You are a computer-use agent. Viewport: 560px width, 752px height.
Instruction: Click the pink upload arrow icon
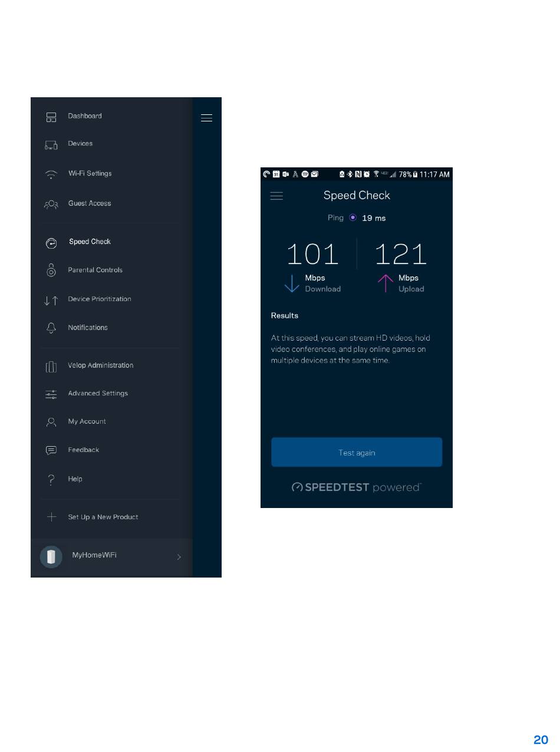pos(386,283)
